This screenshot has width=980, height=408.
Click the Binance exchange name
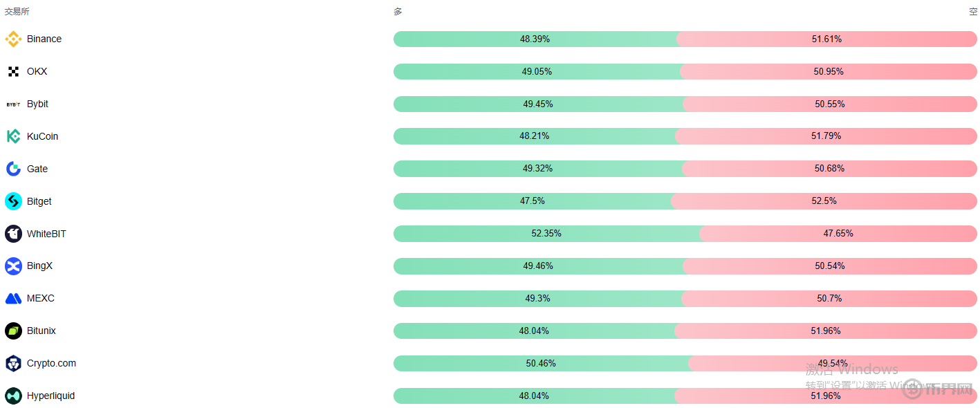tap(44, 39)
